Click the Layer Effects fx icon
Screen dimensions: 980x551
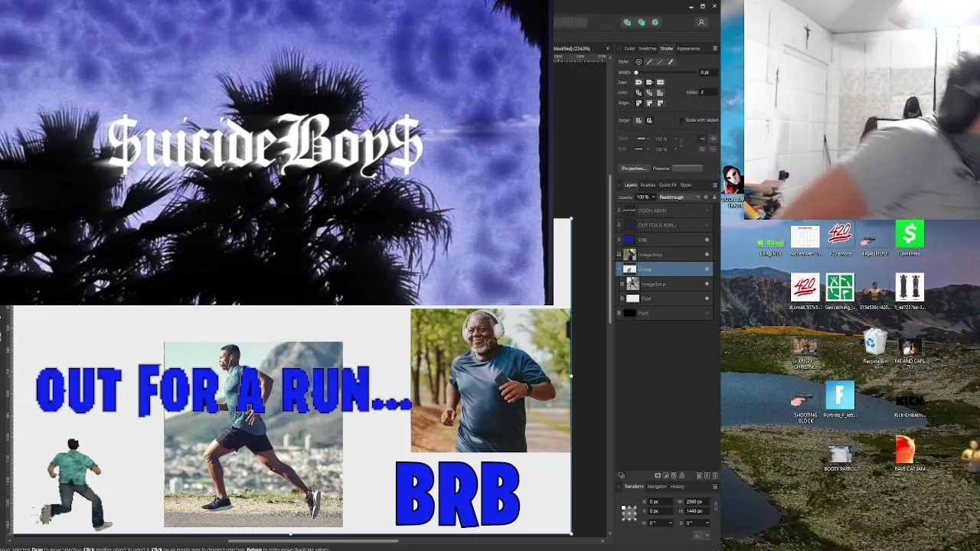pos(674,475)
